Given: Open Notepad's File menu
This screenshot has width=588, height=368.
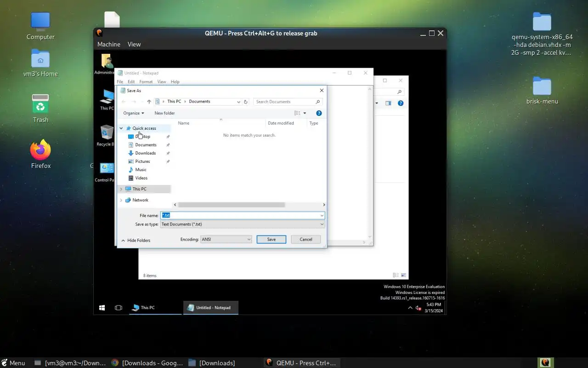Looking at the screenshot, I should [120, 82].
